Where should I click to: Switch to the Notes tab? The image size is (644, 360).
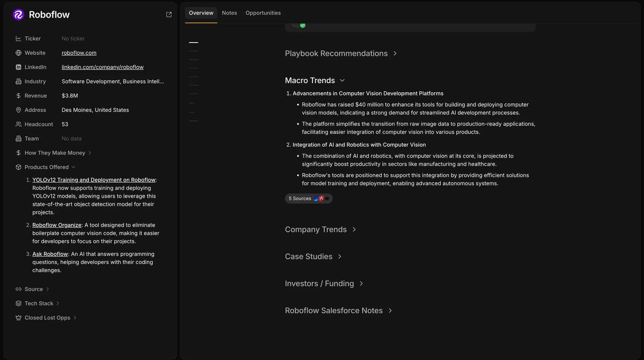[229, 13]
